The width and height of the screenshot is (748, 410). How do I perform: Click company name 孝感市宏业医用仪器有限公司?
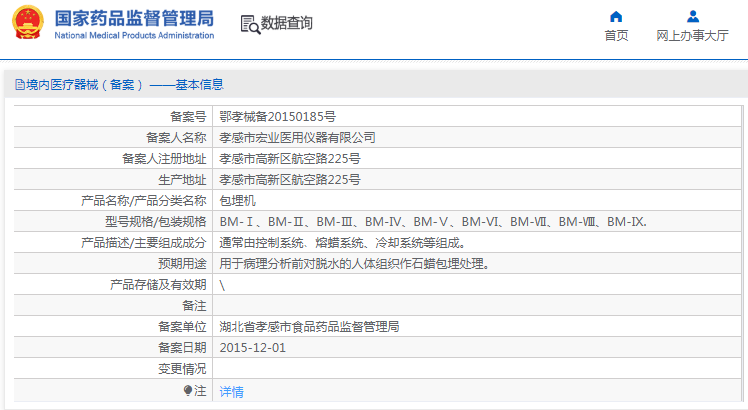point(297,137)
